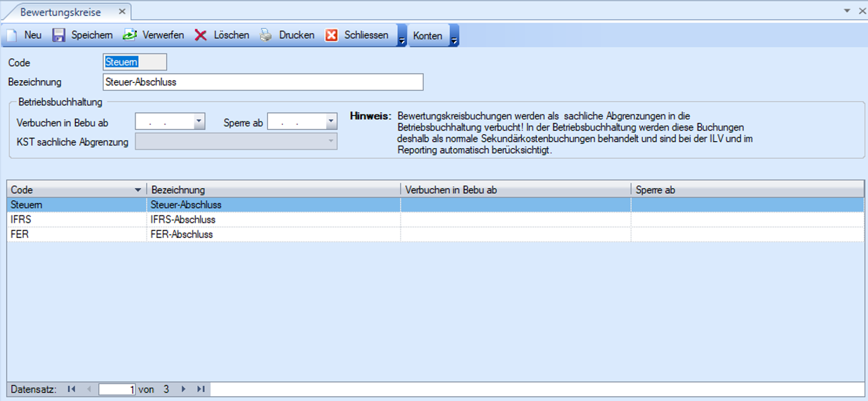Screen dimensions: 868x401
Task: Jump to last record arrow
Action: (x=201, y=389)
